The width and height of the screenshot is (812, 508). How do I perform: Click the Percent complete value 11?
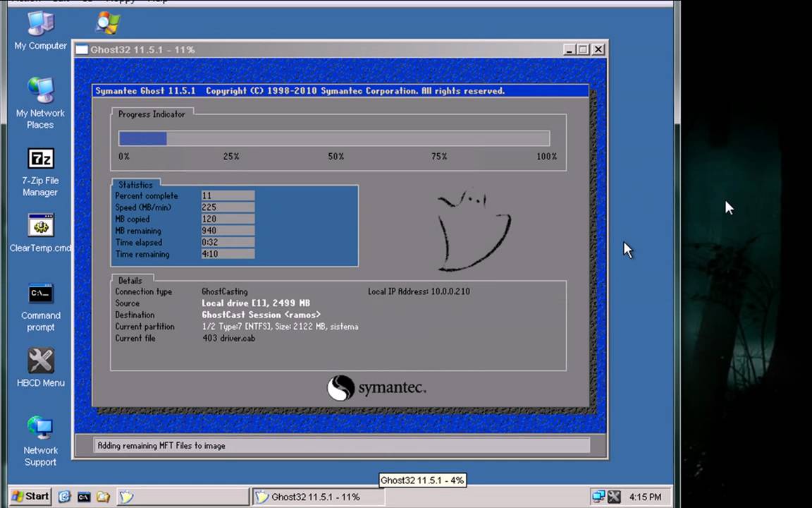pyautogui.click(x=228, y=195)
